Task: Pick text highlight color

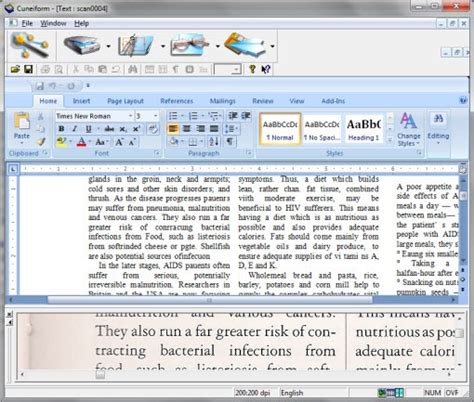Action: pyautogui.click(x=61, y=142)
